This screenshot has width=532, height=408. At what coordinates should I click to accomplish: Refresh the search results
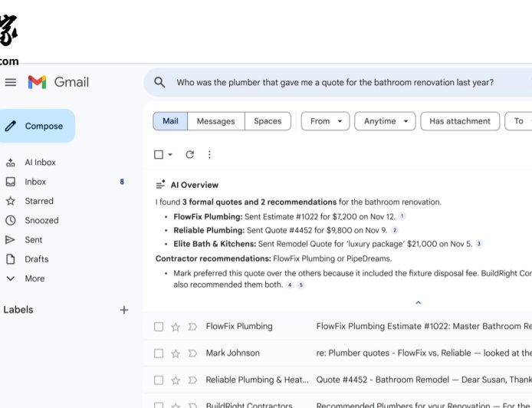[189, 155]
